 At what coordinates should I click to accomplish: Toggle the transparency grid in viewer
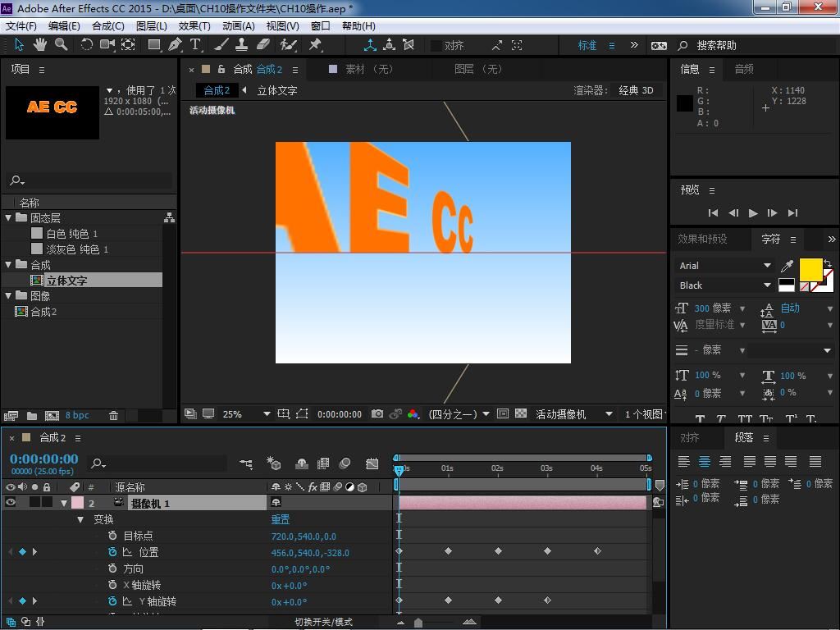(x=521, y=413)
